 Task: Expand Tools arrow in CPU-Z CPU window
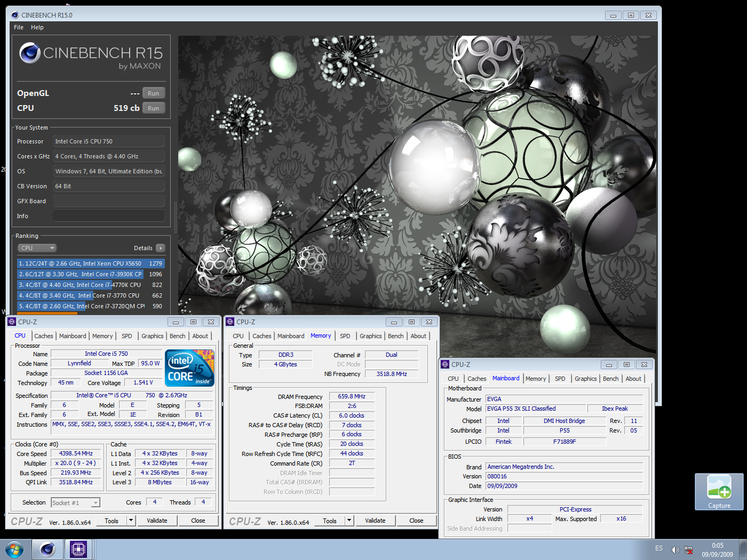pos(131,521)
